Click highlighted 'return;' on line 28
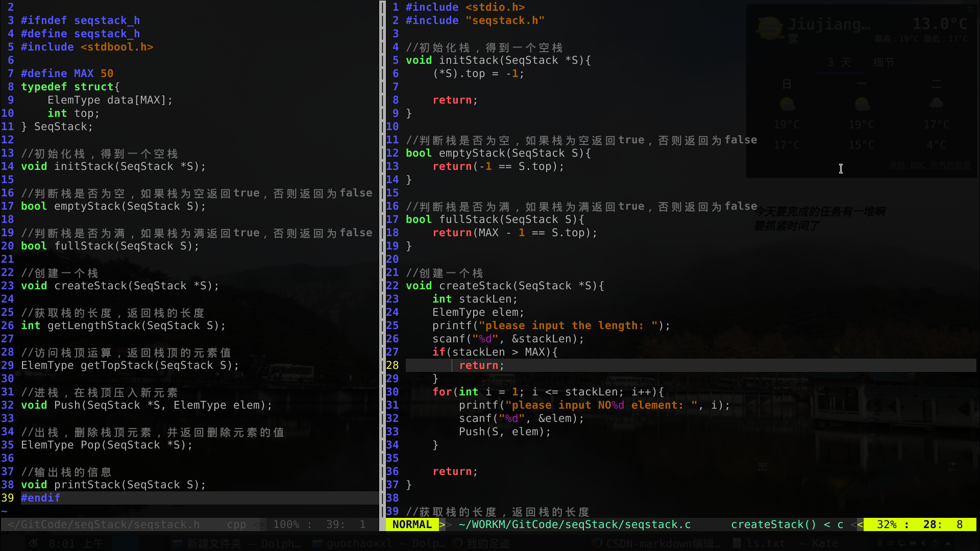This screenshot has height=551, width=980. click(x=482, y=365)
